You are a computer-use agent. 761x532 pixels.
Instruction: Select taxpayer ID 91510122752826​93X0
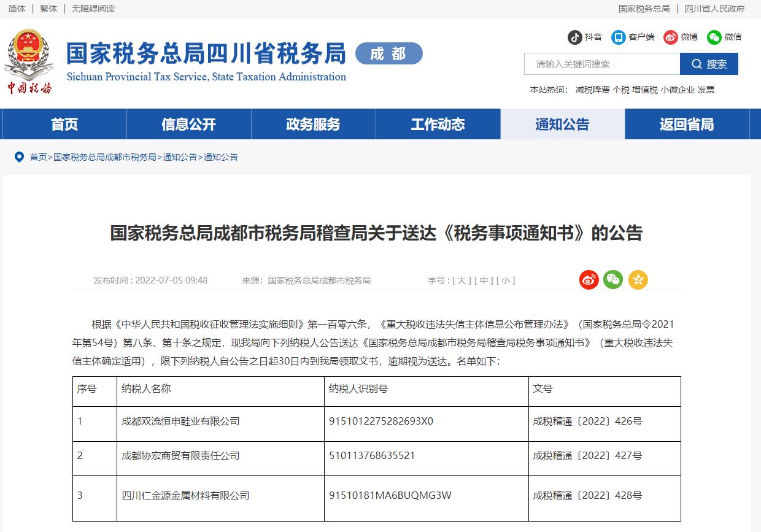point(381,422)
